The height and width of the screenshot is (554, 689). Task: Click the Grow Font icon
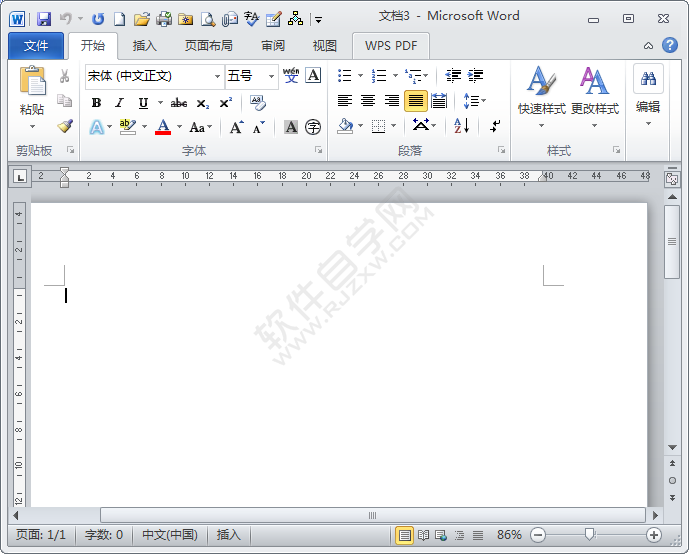[236, 127]
